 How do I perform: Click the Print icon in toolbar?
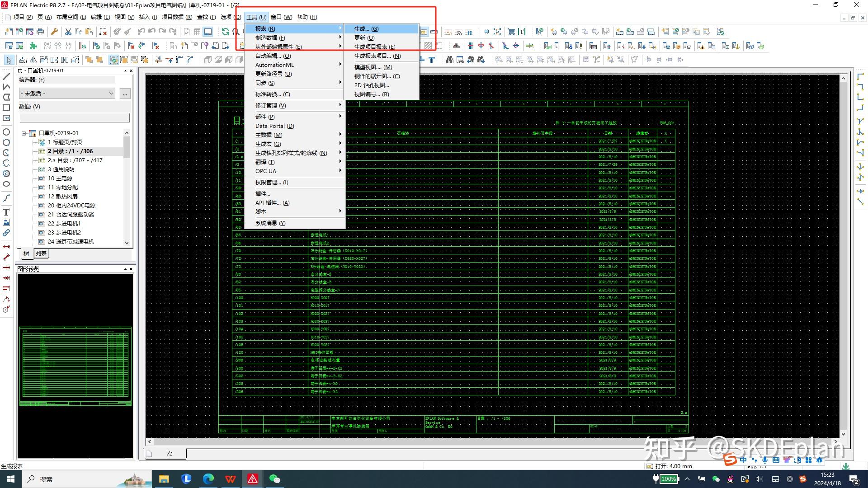(40, 32)
